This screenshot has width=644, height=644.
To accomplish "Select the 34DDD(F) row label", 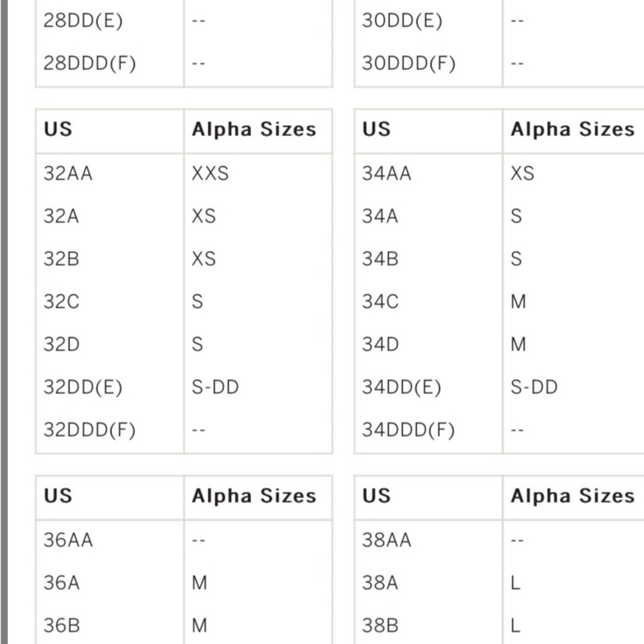I will pyautogui.click(x=409, y=430).
